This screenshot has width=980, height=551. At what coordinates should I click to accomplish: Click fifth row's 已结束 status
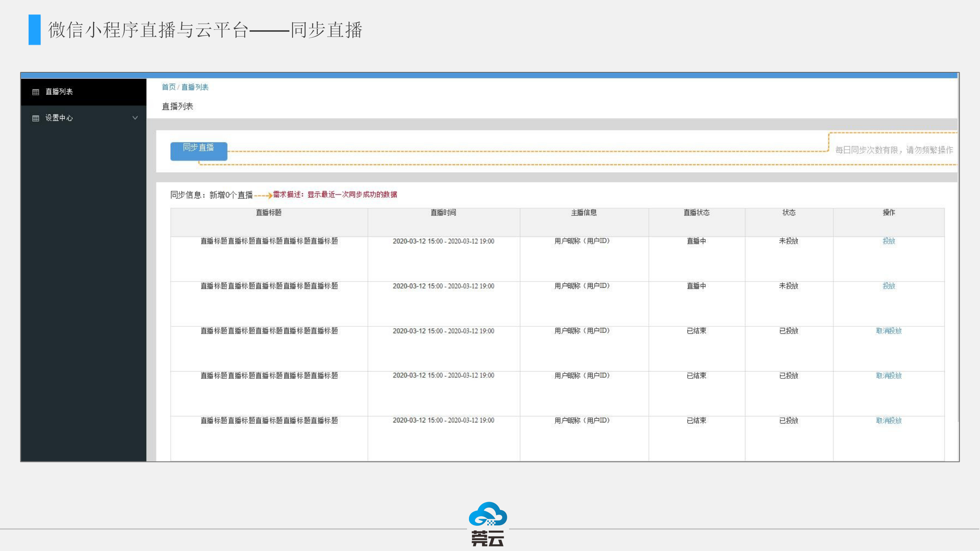click(x=696, y=420)
